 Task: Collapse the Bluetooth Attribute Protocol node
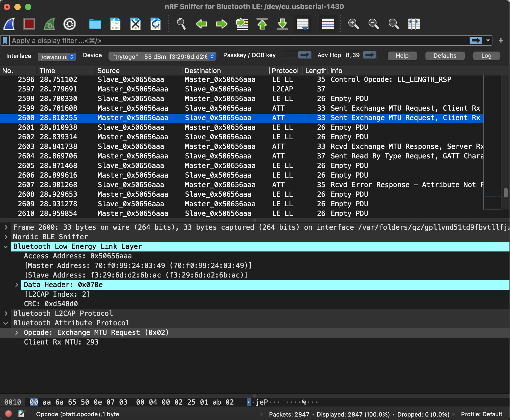click(6, 323)
